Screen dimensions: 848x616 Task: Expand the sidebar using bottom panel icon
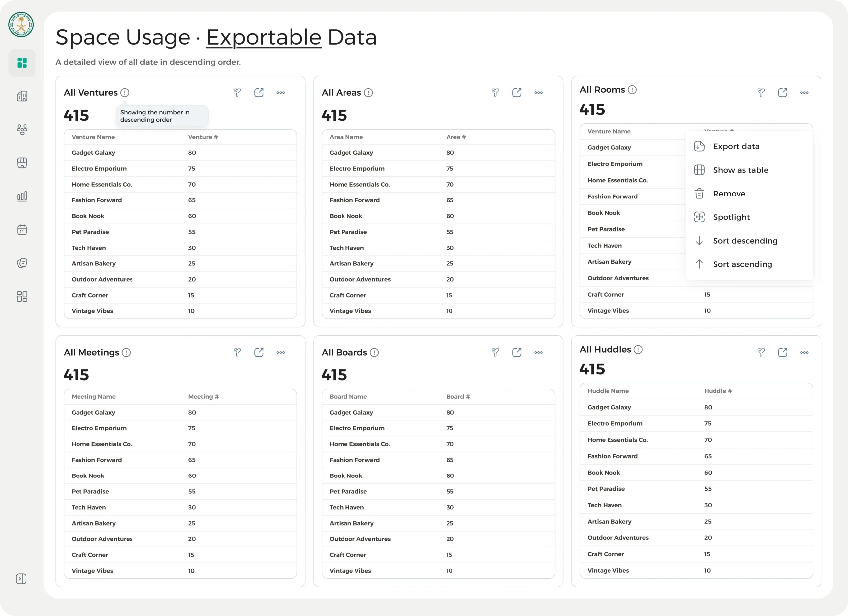[x=21, y=579]
